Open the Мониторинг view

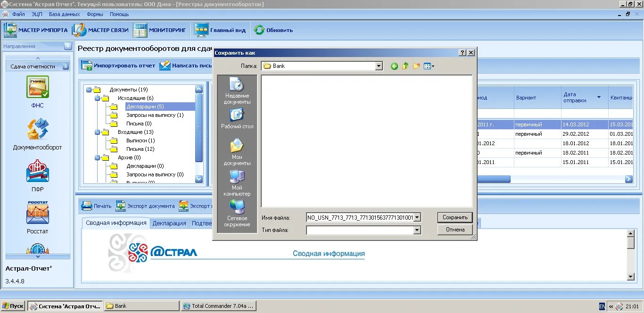tap(159, 30)
